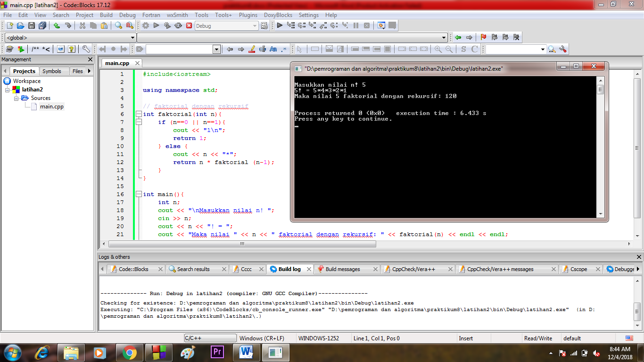
Task: Click the New file toolbar icon
Action: [9, 25]
